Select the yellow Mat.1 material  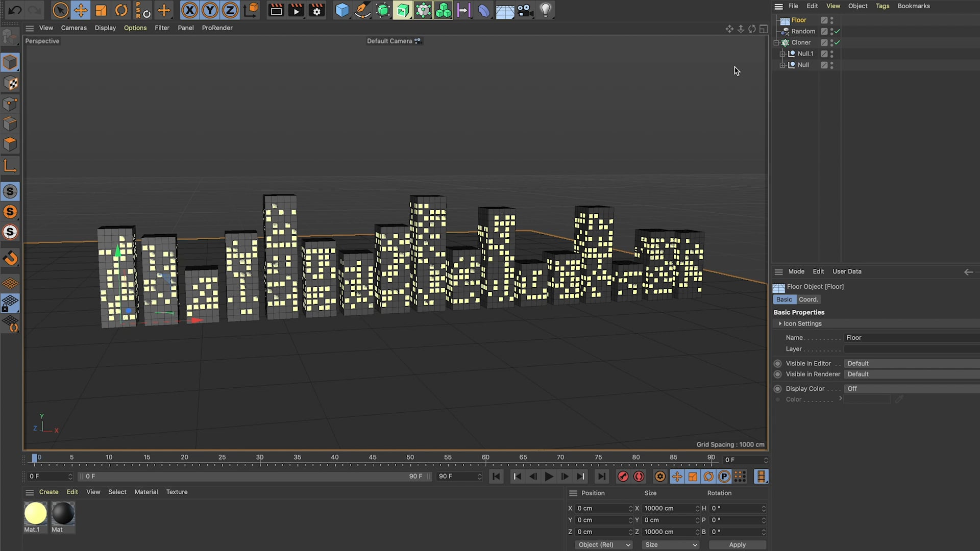[35, 513]
